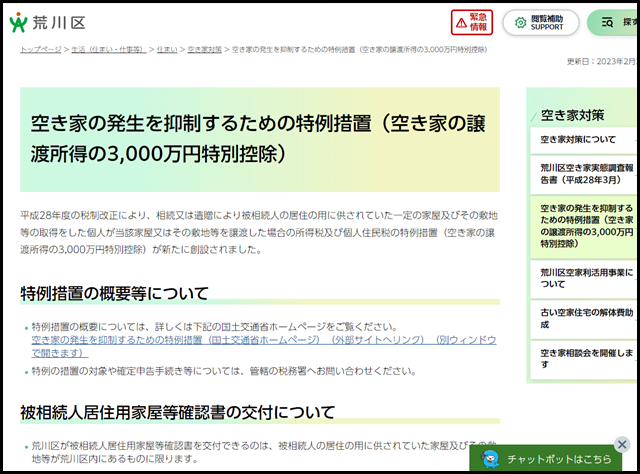Image resolution: width=640 pixels, height=474 pixels.
Task: Click the chatbot mascot icon
Action: (x=491, y=459)
